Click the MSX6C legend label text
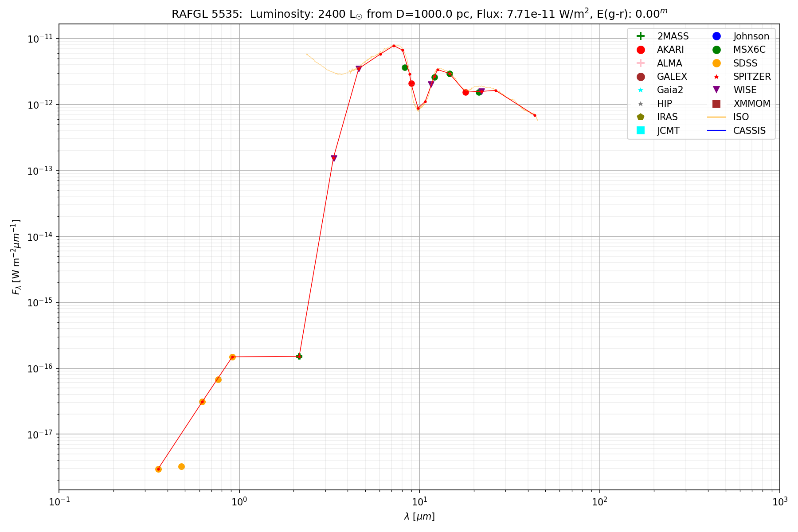 pyautogui.click(x=749, y=50)
